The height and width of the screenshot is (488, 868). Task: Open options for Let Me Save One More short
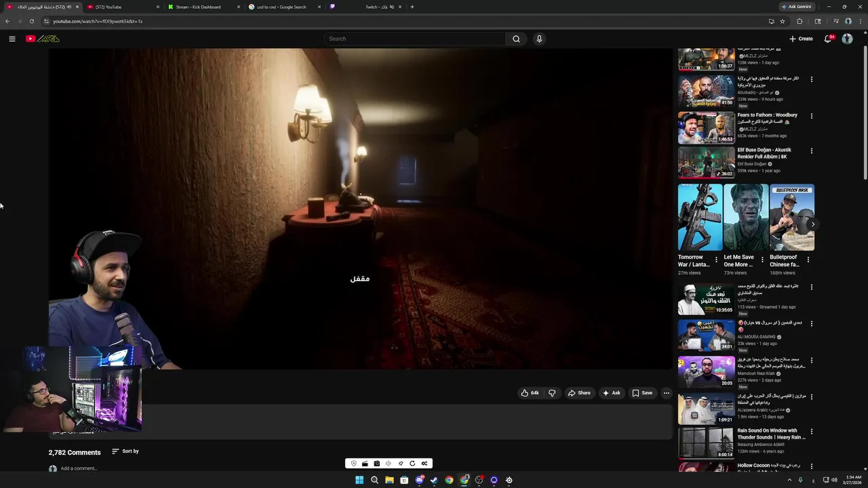pyautogui.click(x=762, y=260)
